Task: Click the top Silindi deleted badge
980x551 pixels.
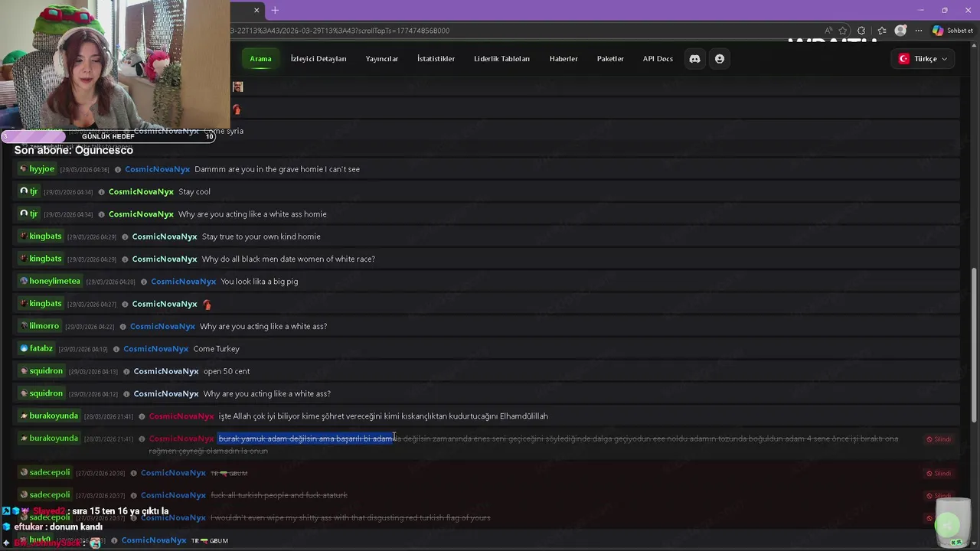Action: (x=939, y=439)
